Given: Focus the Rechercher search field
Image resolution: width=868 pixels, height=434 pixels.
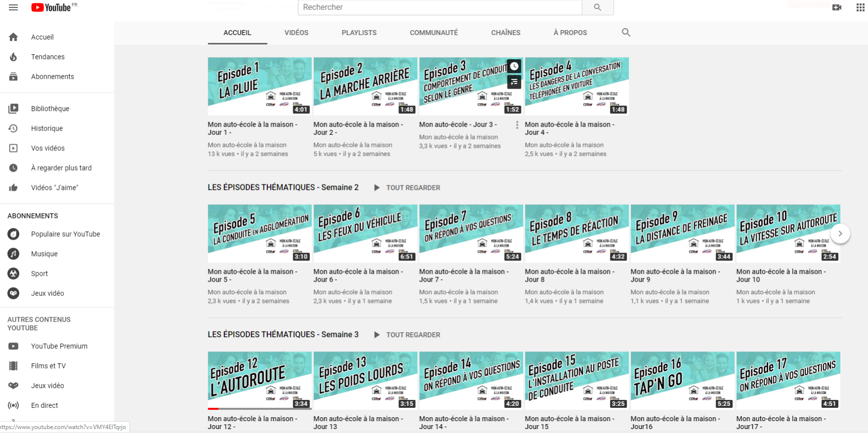Looking at the screenshot, I should (x=439, y=7).
